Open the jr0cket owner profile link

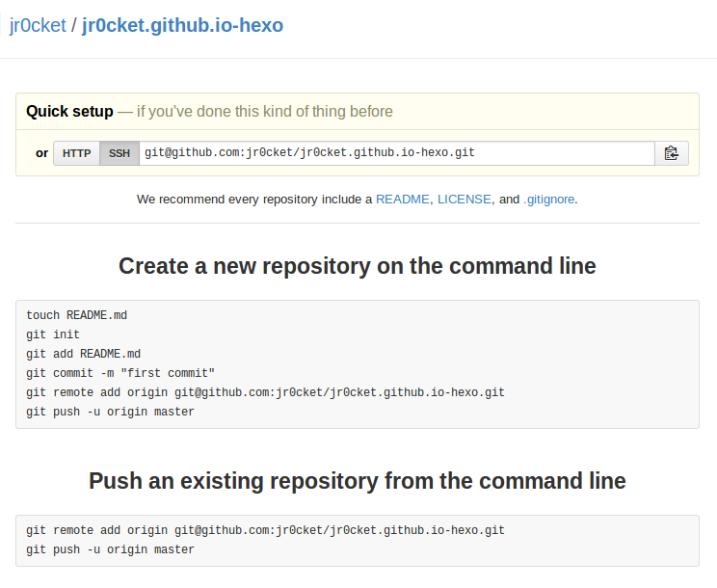tap(38, 25)
